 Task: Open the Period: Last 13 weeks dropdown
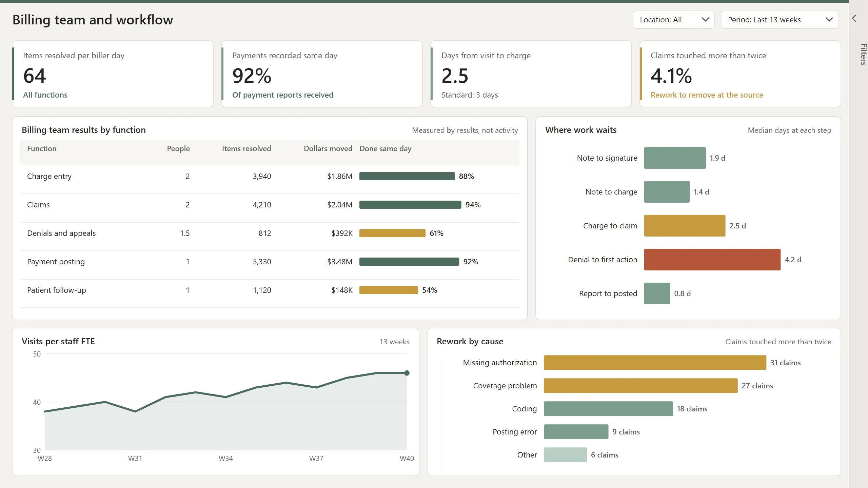tap(780, 20)
